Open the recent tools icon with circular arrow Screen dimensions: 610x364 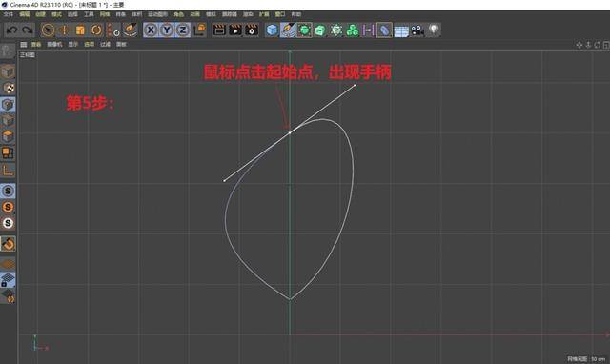coord(113,30)
